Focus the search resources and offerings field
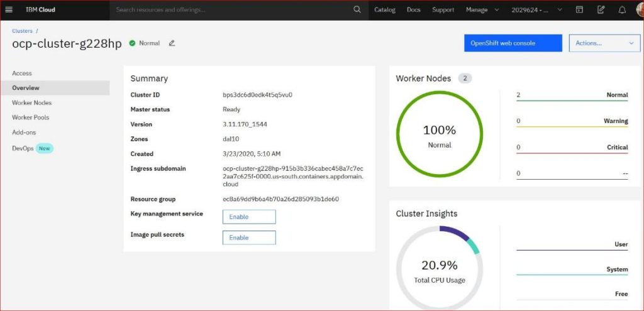This screenshot has width=644, height=311. [232, 10]
